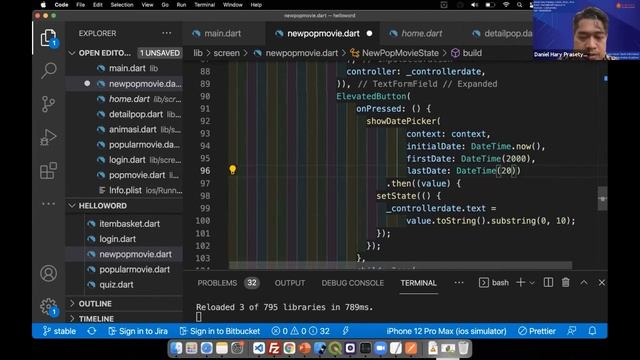Open the Manage gear icon
The height and width of the screenshot is (360, 640).
(x=49, y=306)
